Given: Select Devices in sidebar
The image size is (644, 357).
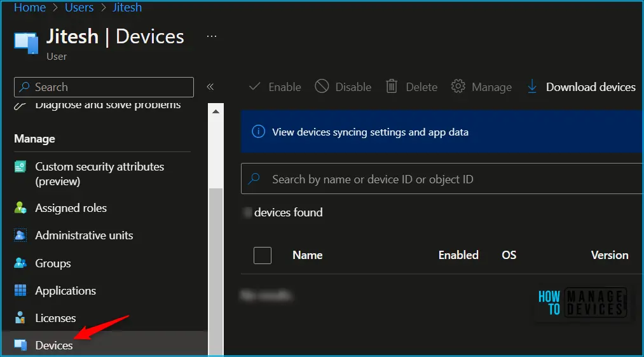Looking at the screenshot, I should (54, 345).
